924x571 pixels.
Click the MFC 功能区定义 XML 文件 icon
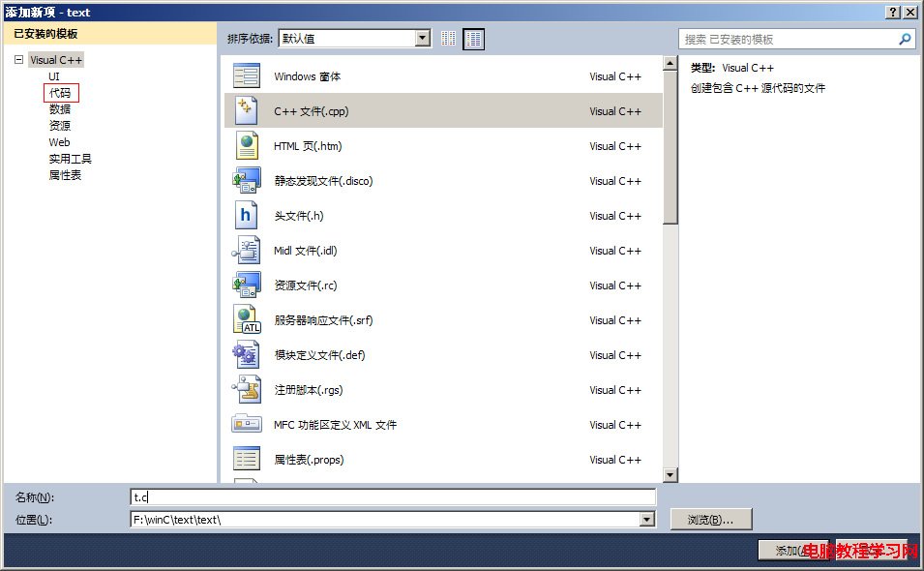click(x=247, y=424)
